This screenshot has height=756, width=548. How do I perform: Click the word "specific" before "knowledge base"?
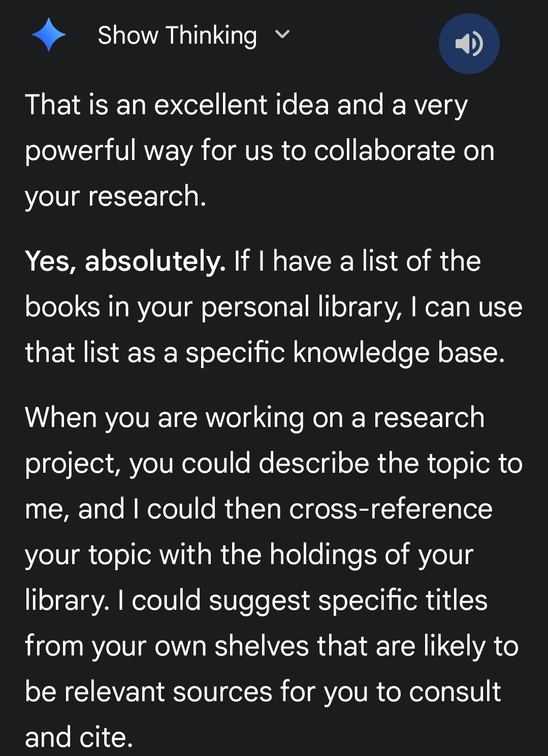(235, 353)
